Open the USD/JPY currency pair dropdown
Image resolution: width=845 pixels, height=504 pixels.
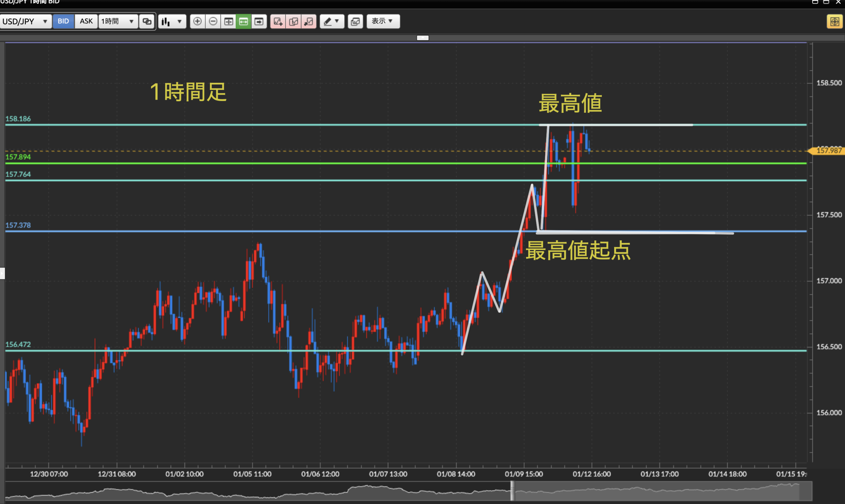(25, 21)
